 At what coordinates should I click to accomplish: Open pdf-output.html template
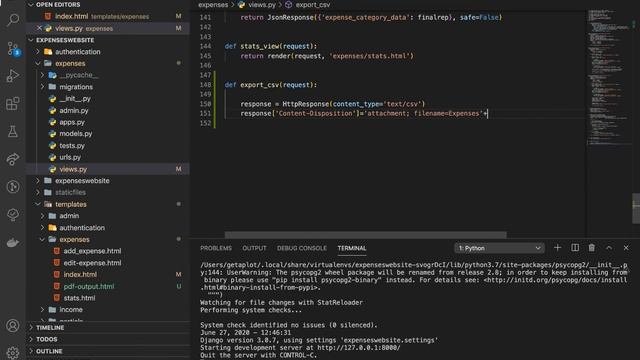89,287
